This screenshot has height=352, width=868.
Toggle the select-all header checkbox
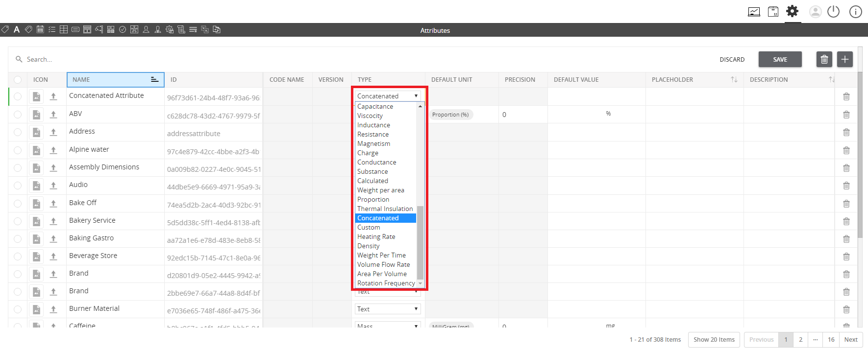[18, 80]
